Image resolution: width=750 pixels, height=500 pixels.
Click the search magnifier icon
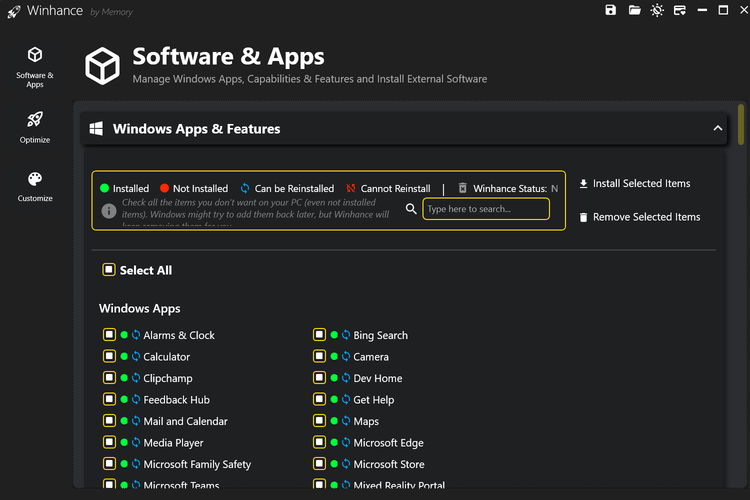click(x=411, y=209)
